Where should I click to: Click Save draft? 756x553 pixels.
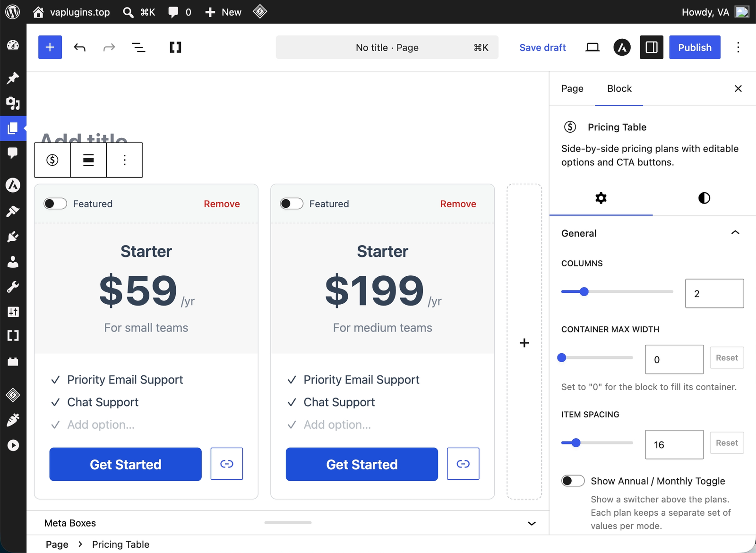[x=542, y=47]
